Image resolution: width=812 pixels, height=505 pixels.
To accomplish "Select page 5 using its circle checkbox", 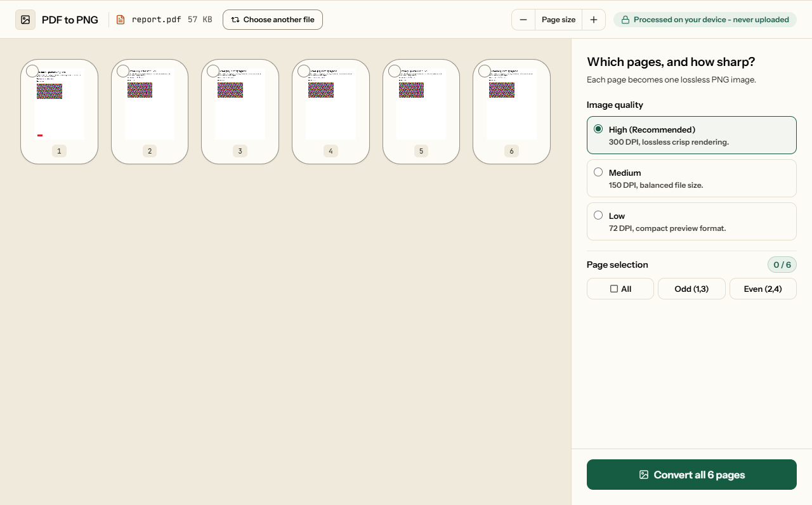I will pos(395,71).
